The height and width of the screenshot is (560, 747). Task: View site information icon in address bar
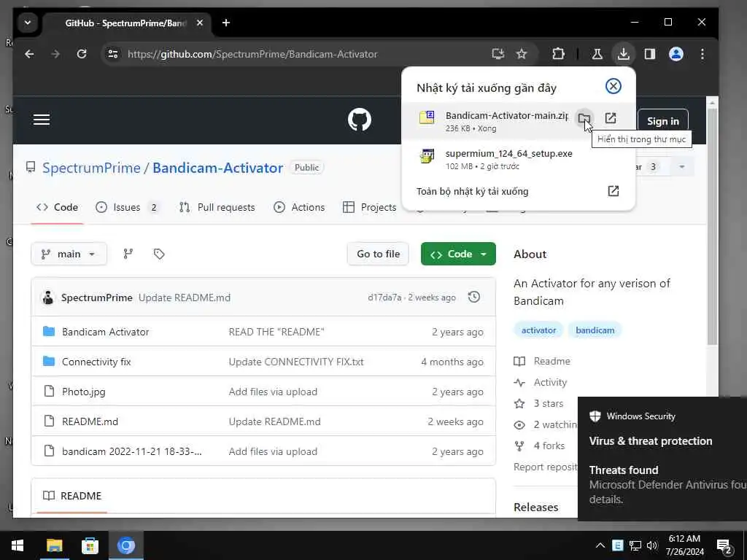click(113, 54)
